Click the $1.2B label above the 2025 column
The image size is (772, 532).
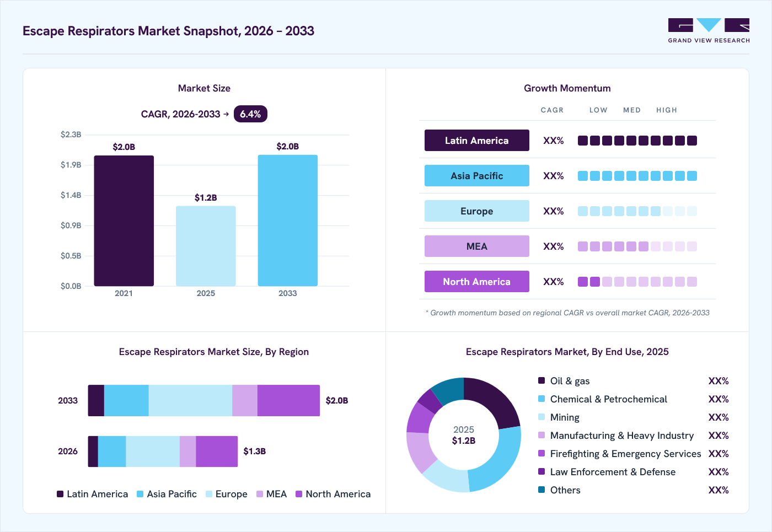206,197
